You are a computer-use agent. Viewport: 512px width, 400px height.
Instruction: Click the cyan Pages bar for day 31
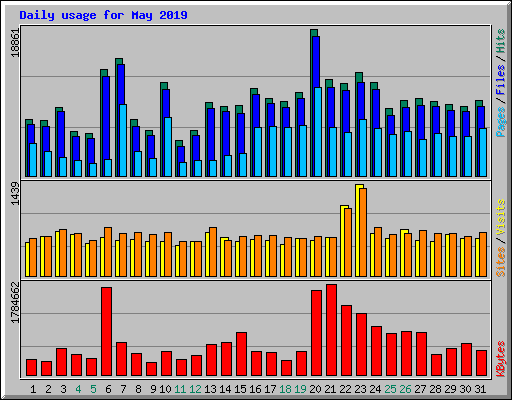pos(483,152)
